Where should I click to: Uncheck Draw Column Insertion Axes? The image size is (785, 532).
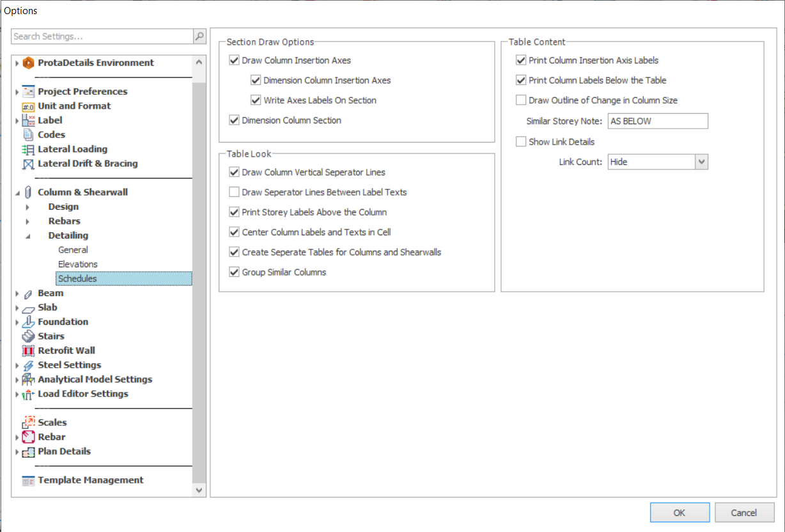point(234,61)
